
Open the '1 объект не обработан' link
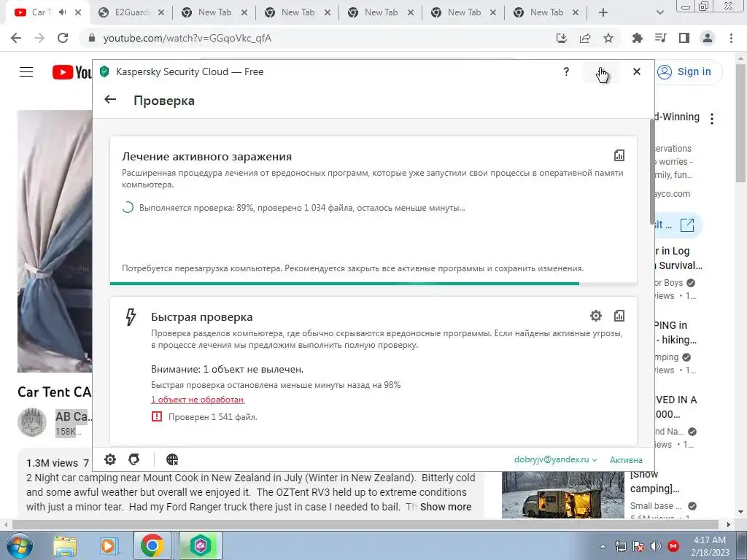(x=198, y=400)
